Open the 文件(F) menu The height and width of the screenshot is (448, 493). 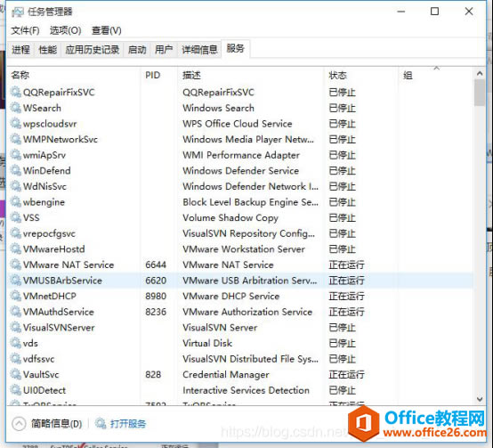click(x=25, y=30)
